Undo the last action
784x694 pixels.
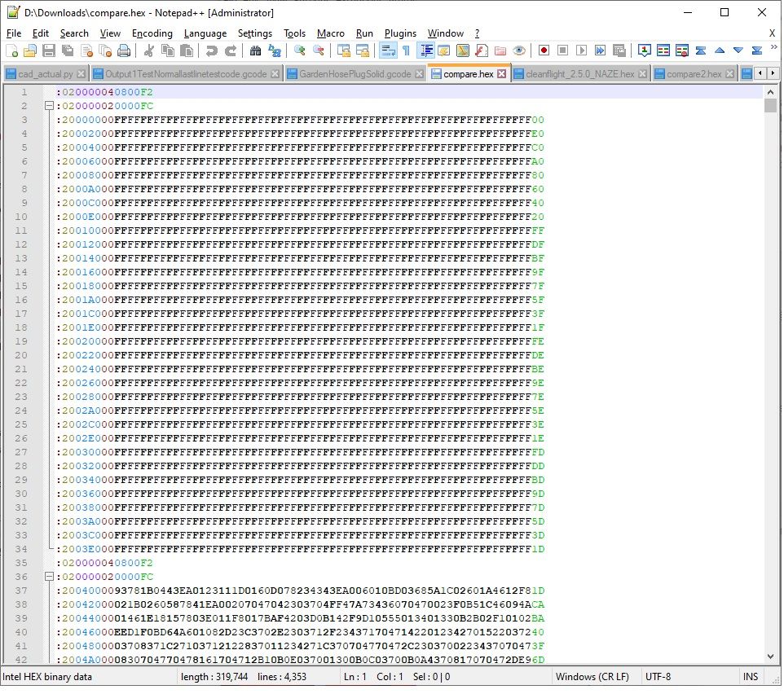[212, 51]
